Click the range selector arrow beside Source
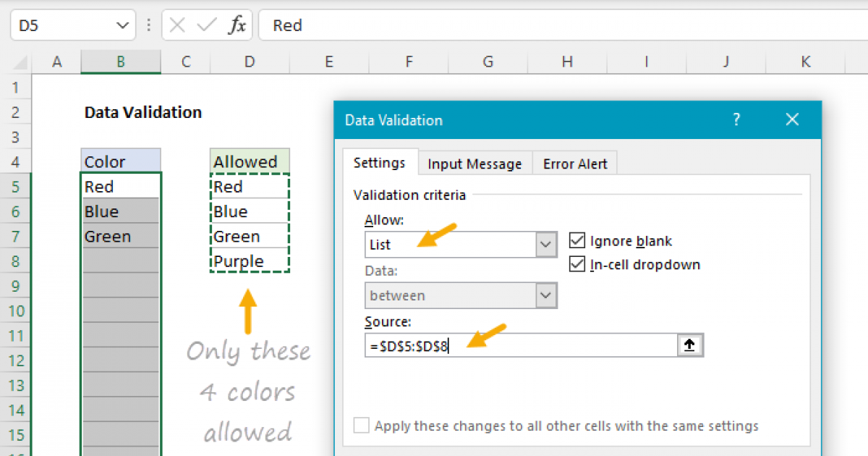This screenshot has height=456, width=868. pyautogui.click(x=690, y=346)
